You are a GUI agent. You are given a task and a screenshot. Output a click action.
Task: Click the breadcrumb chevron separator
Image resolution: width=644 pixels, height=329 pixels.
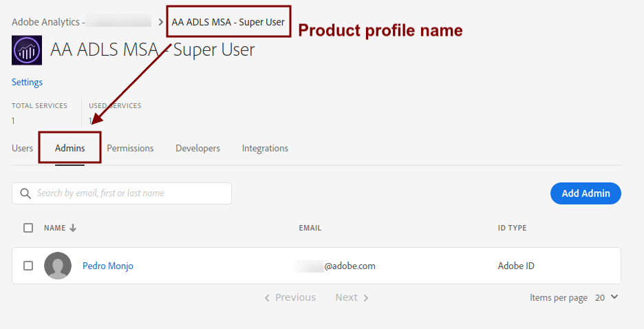[x=161, y=22]
